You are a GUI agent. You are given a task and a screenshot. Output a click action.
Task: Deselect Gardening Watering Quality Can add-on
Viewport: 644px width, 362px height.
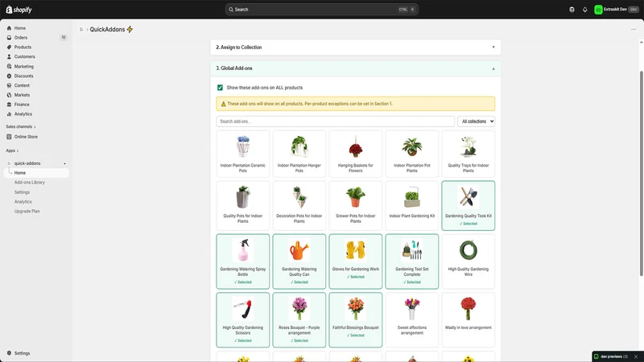click(299, 261)
